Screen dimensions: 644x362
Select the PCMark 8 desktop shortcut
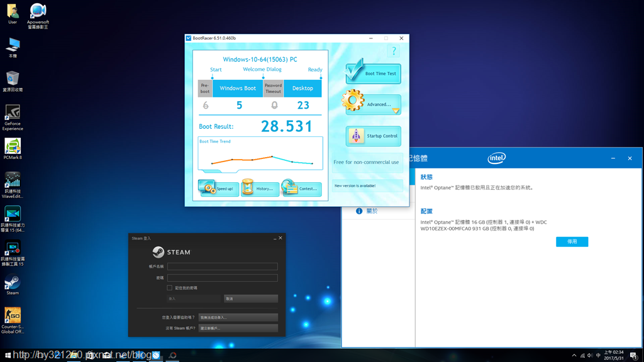[x=13, y=149]
